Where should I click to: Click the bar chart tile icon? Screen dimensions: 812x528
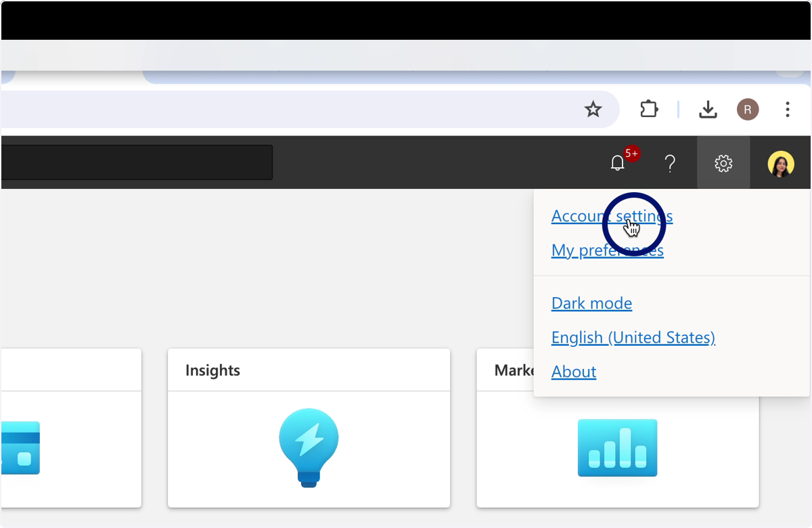(x=617, y=447)
